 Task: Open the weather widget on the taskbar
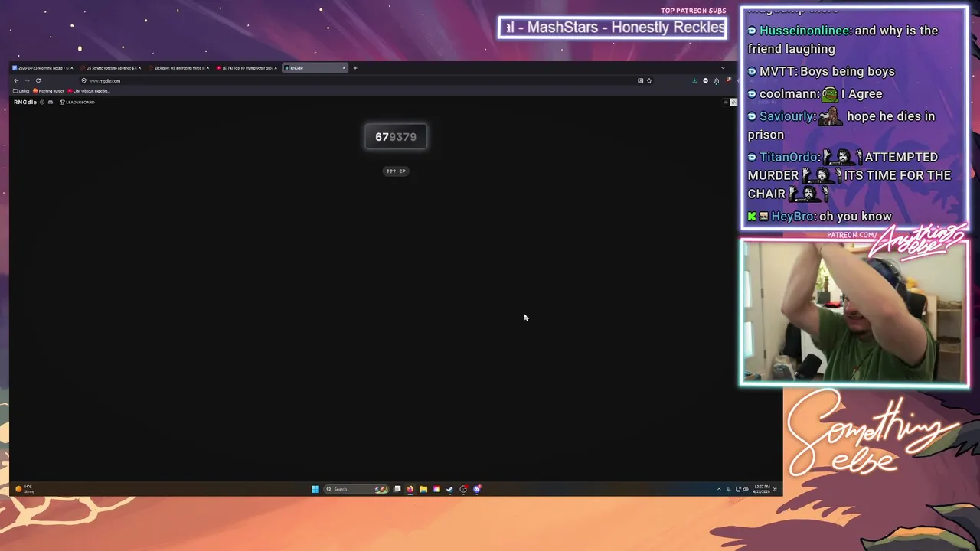(25, 489)
